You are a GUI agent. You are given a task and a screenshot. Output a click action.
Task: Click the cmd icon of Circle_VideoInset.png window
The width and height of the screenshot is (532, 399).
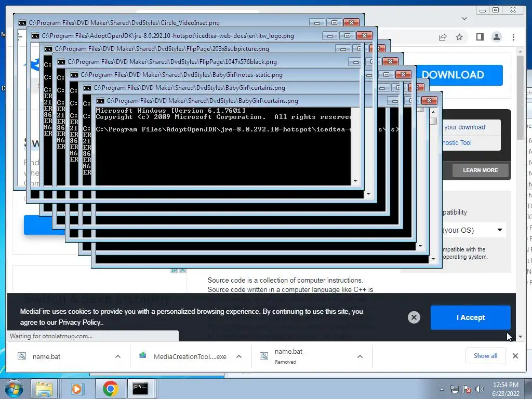coord(22,23)
